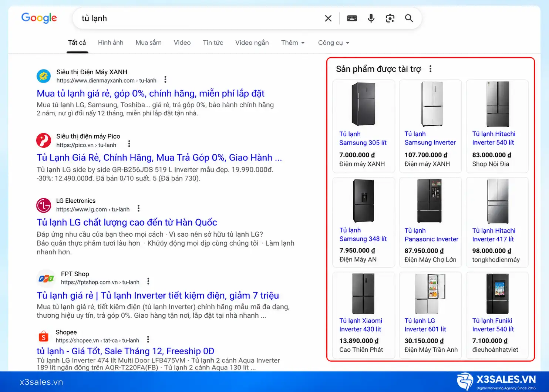Image resolution: width=549 pixels, height=392 pixels.
Task: Click Panasonic Inverter fridge image
Action: tap(430, 200)
